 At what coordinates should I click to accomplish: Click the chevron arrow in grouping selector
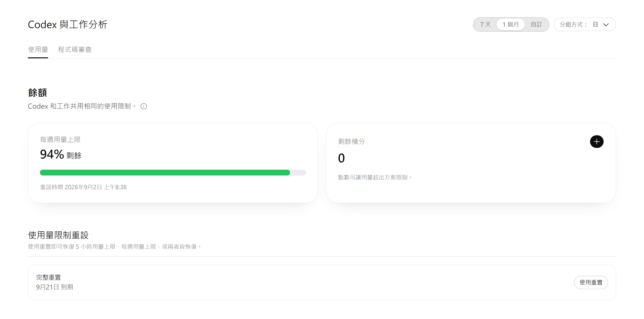(606, 24)
